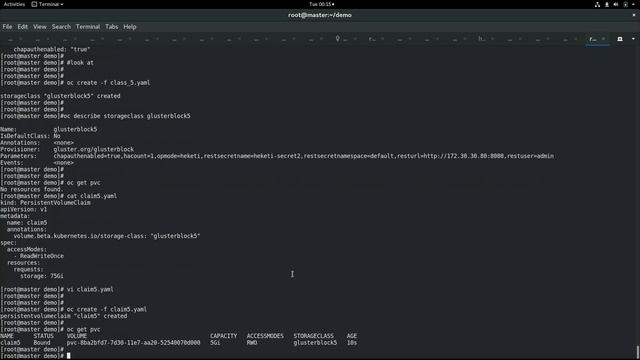
Task: Open the clock showing Tue 00:15
Action: 321,4
